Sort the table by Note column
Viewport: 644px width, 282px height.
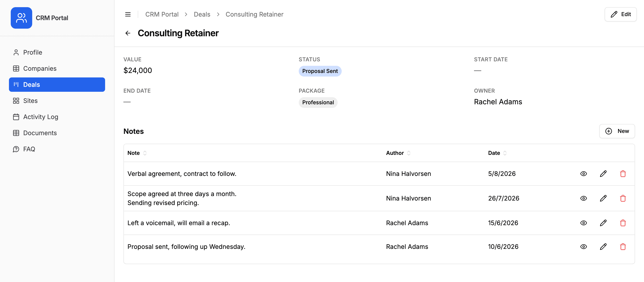137,153
